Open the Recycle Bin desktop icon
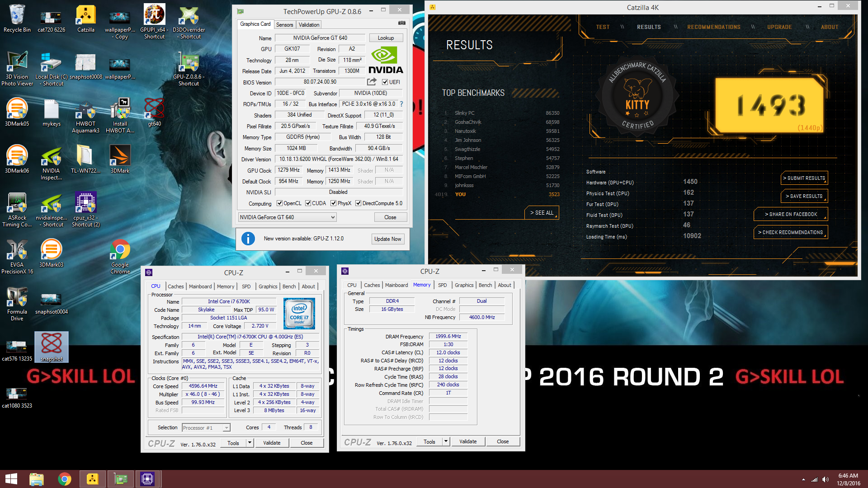This screenshot has height=488, width=868. pyautogui.click(x=17, y=18)
